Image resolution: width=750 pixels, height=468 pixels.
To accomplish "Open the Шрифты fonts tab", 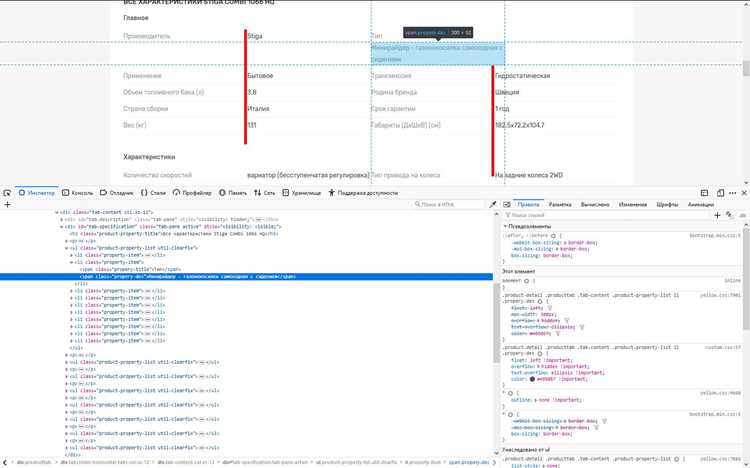I will pyautogui.click(x=667, y=204).
